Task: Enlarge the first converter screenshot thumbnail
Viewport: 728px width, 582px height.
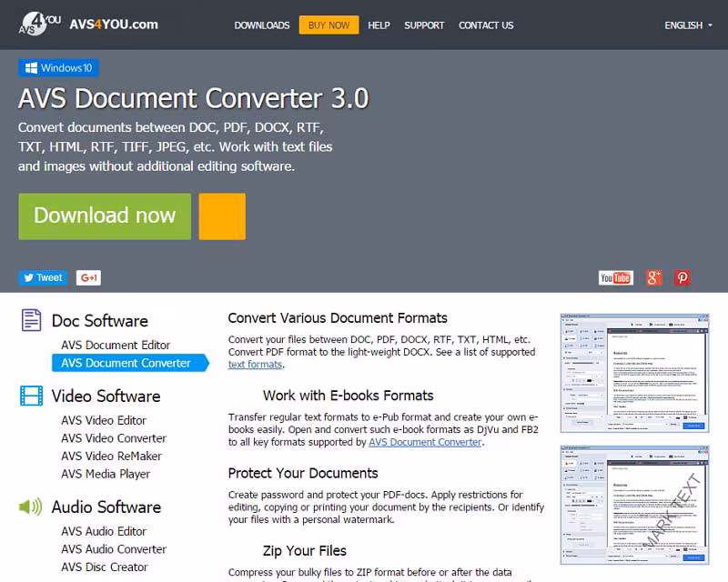Action: (634, 373)
